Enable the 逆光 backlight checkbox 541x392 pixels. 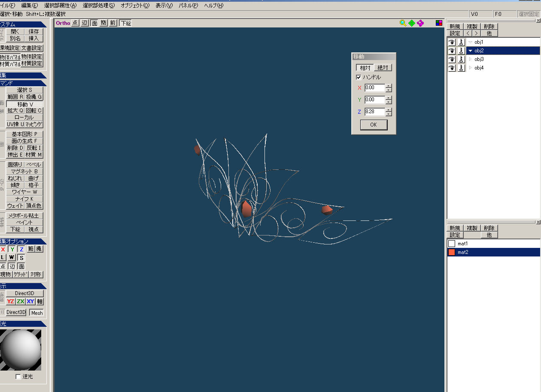[18, 377]
